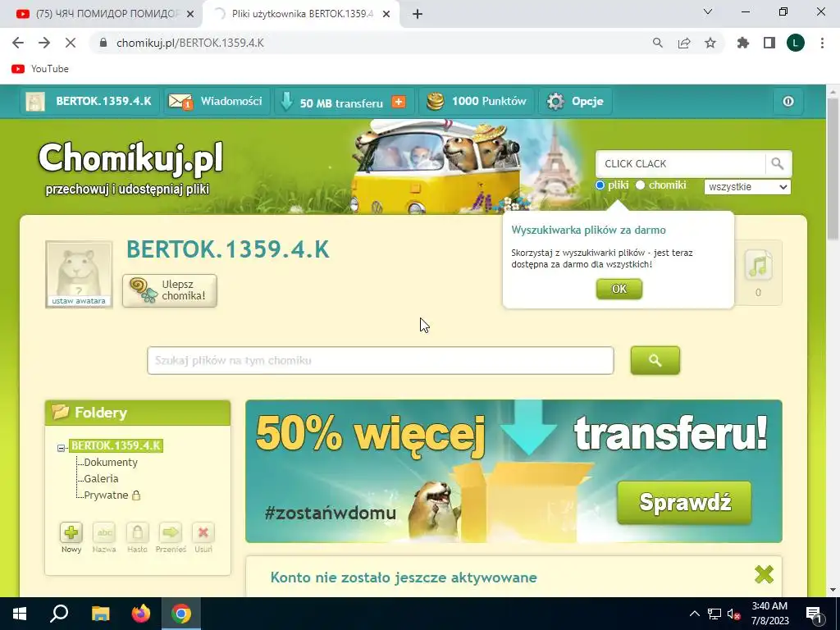The image size is (840, 630).
Task: Dismiss the Konto nie zostało aktywowane notice
Action: pyautogui.click(x=764, y=575)
